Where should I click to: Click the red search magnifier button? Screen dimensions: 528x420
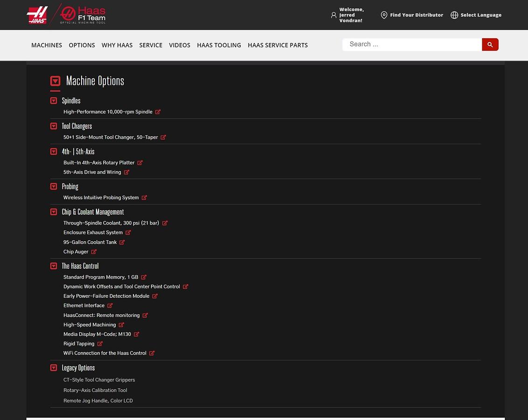click(490, 45)
